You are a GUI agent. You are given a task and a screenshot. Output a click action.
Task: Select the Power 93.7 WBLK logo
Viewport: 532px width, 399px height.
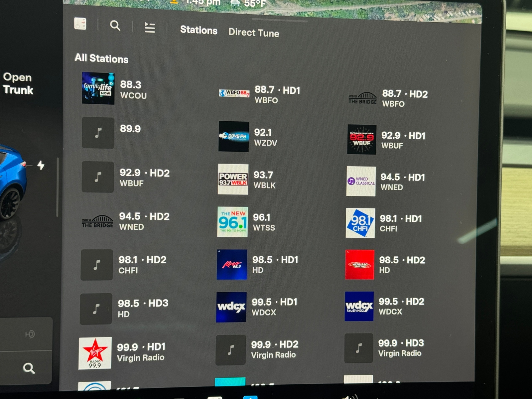[x=233, y=179]
